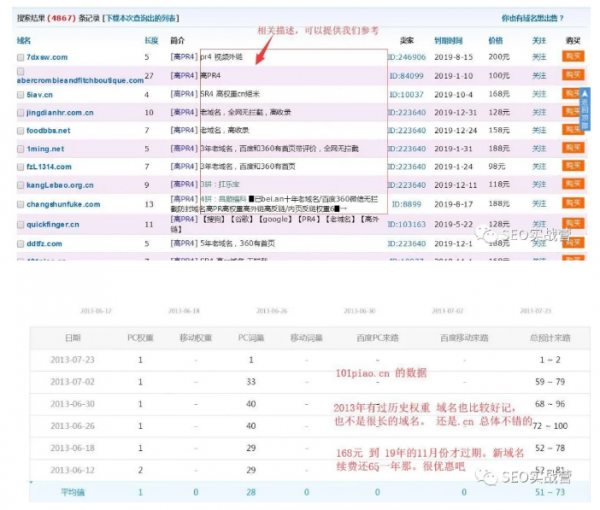The height and width of the screenshot is (510, 600).
Task: Tick the checkbox for quickfinger.cn
Action: point(21,225)
